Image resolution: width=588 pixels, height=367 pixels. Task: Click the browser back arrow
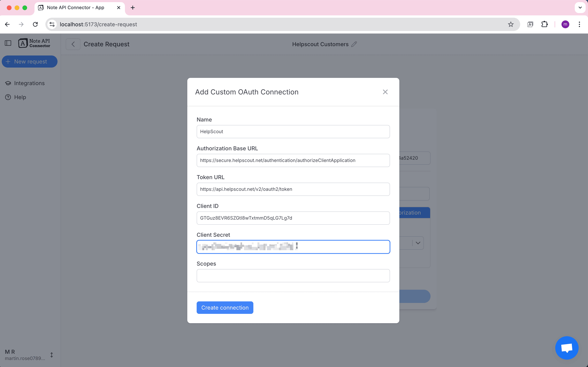7,24
